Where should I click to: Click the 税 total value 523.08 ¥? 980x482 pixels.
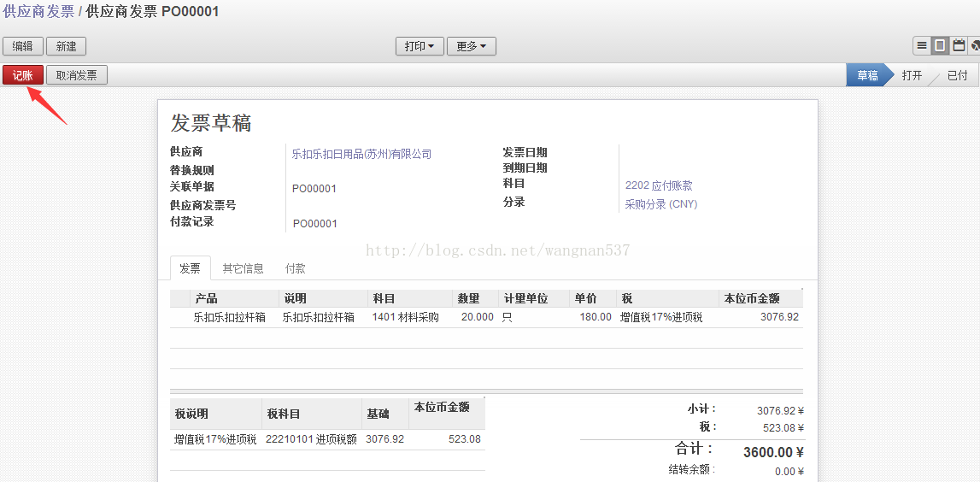click(783, 428)
